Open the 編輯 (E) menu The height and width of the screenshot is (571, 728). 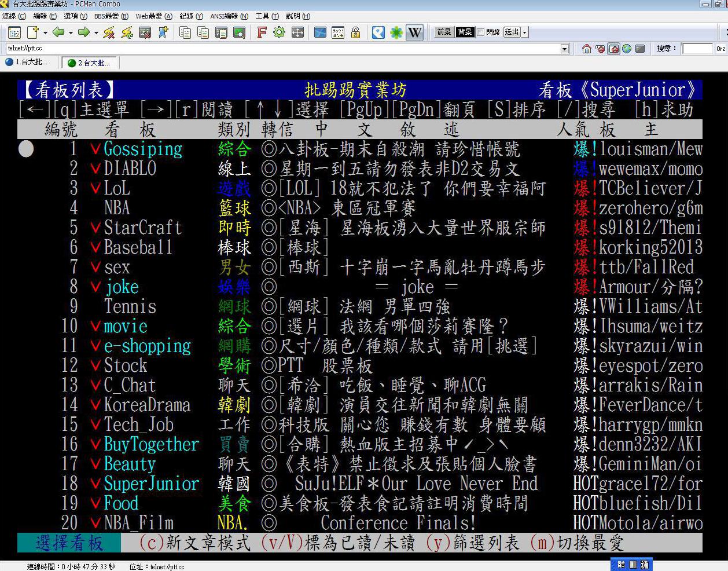(45, 16)
